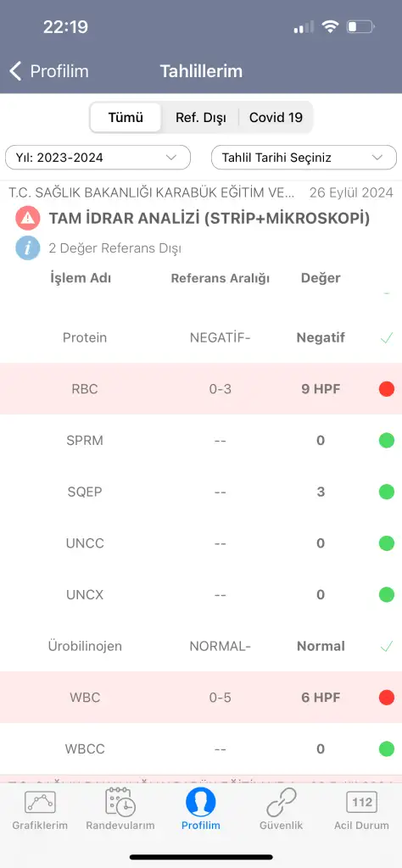Open the Yıl: 2023-2024 dropdown
This screenshot has width=402, height=868.
(98, 157)
